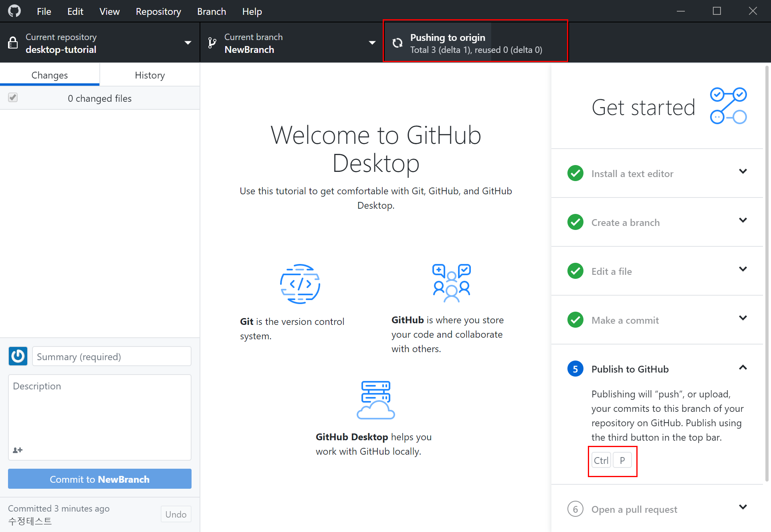Click the sync arrows icon for pushing
This screenshot has height=532, width=771.
(x=397, y=43)
